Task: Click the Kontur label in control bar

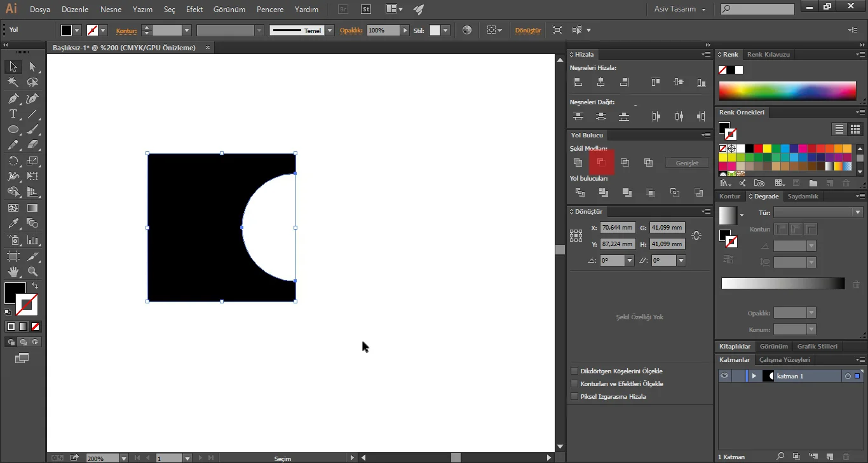Action: [126, 30]
